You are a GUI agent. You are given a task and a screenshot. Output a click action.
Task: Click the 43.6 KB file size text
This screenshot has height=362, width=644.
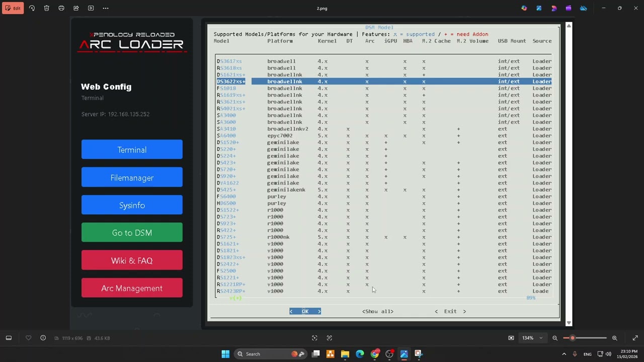coord(102,338)
